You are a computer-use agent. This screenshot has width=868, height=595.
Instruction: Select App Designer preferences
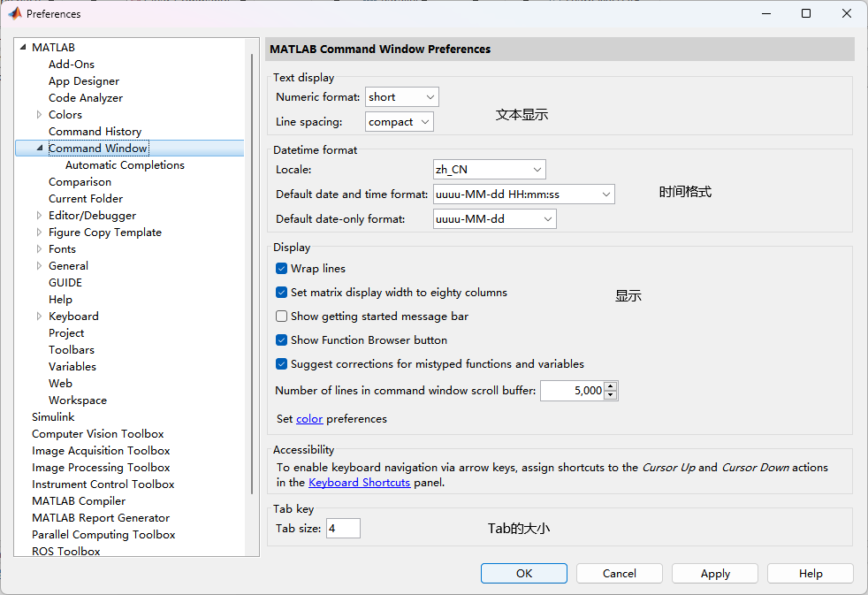coord(84,80)
